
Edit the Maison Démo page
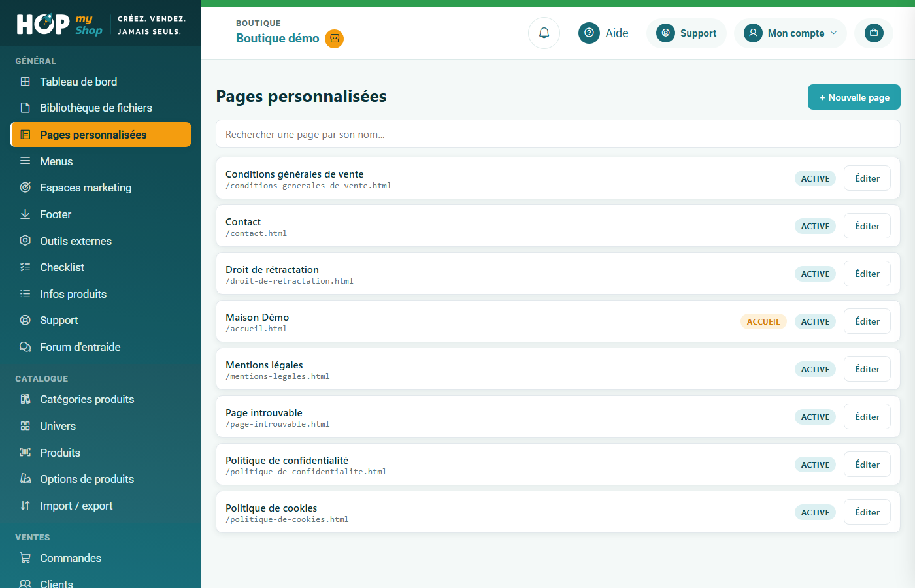[x=867, y=321]
